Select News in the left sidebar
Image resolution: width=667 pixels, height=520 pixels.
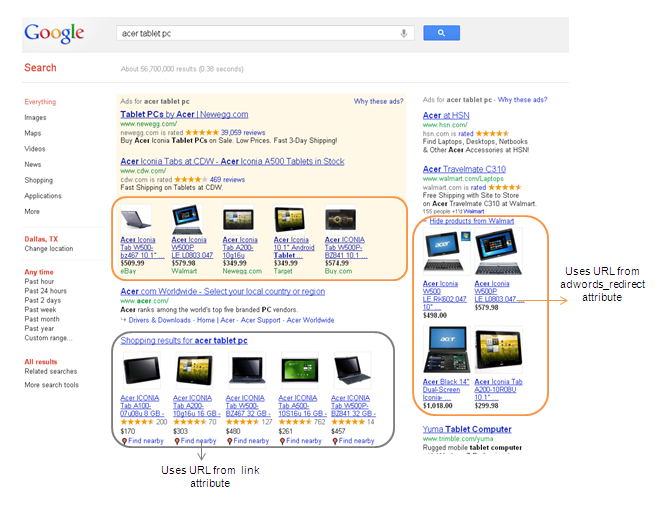pos(33,165)
